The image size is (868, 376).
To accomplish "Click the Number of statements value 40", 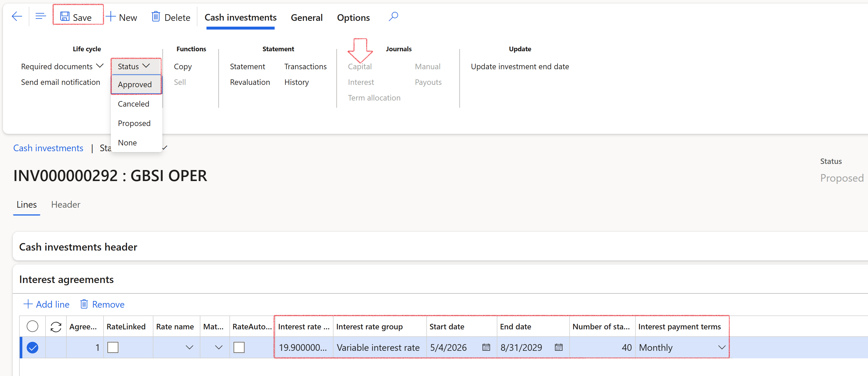I will point(602,347).
